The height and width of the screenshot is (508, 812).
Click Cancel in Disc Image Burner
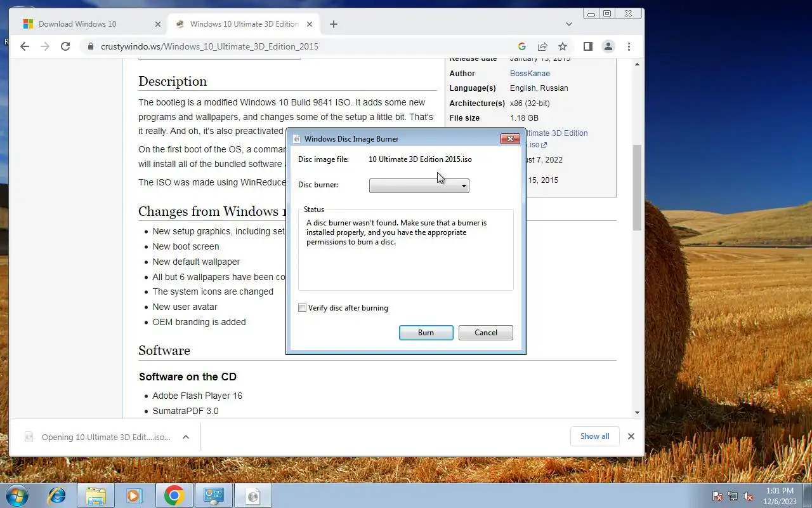(x=486, y=333)
